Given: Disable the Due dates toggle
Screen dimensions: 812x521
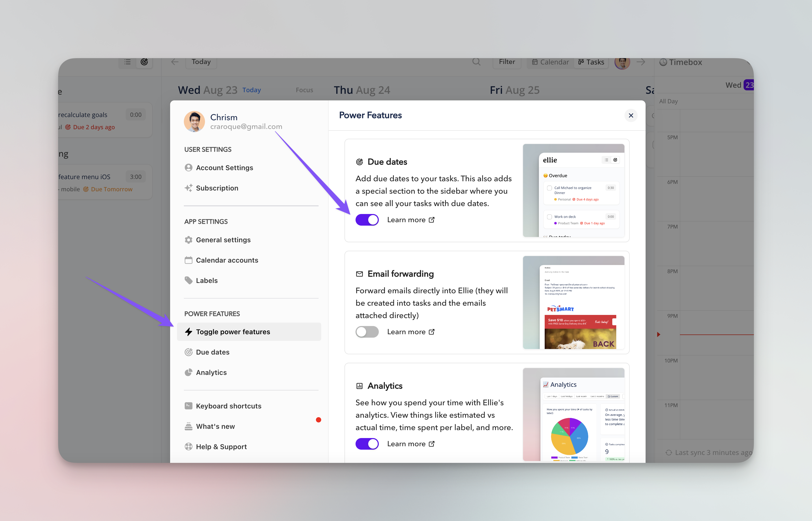Looking at the screenshot, I should coord(367,220).
